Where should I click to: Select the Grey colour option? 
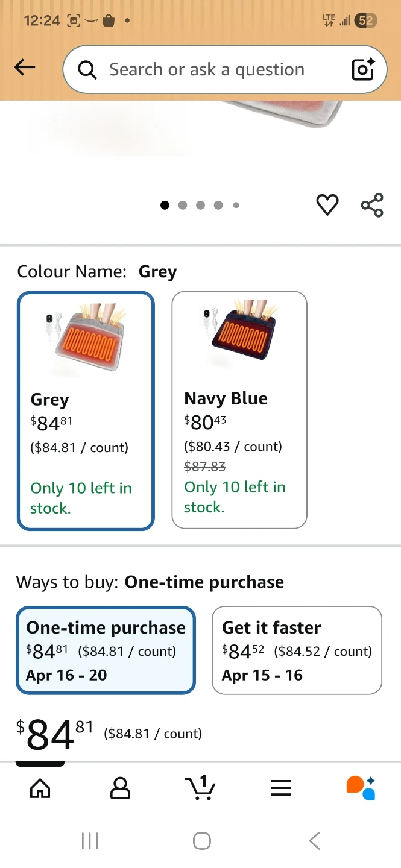point(86,411)
